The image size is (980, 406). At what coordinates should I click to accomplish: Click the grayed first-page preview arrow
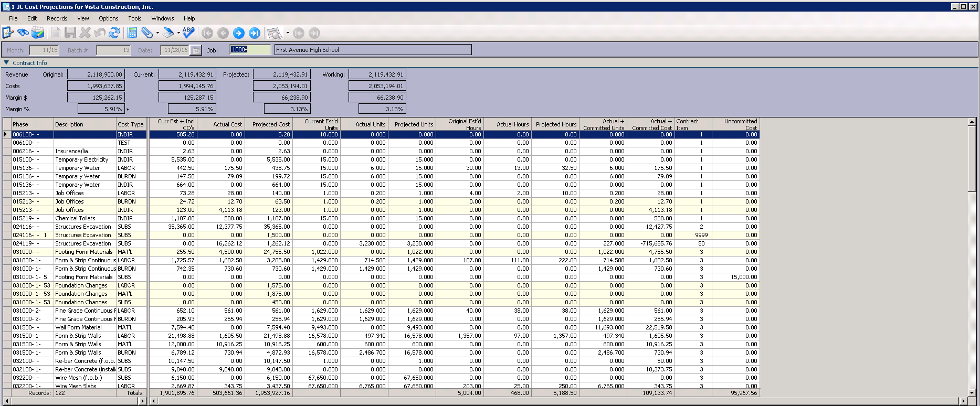click(299, 33)
